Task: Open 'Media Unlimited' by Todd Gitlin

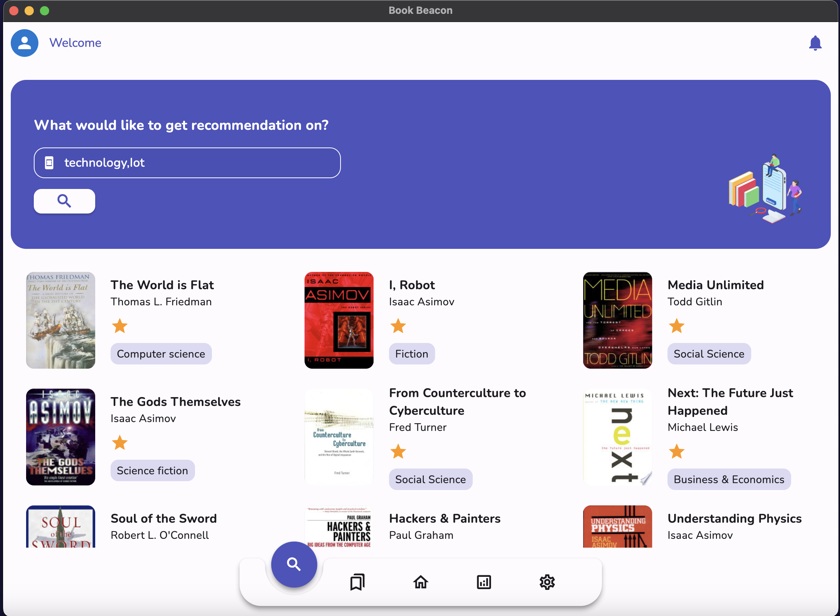Action: 716,285
